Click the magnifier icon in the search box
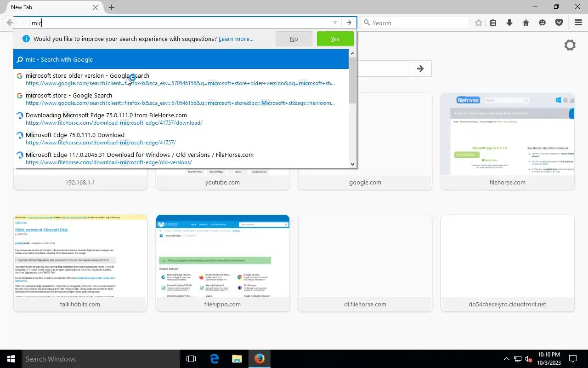 367,23
